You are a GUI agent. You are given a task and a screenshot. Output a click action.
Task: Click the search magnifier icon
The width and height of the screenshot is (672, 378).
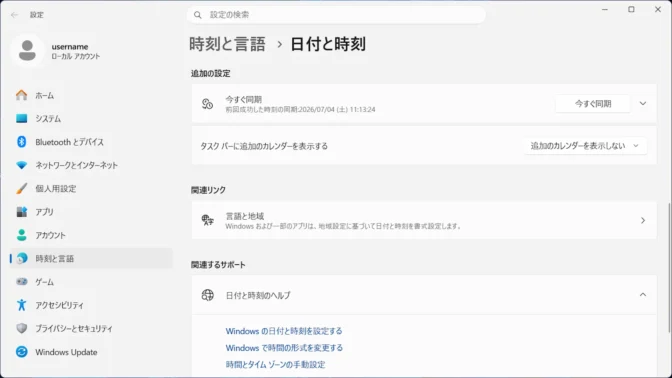[x=198, y=15]
